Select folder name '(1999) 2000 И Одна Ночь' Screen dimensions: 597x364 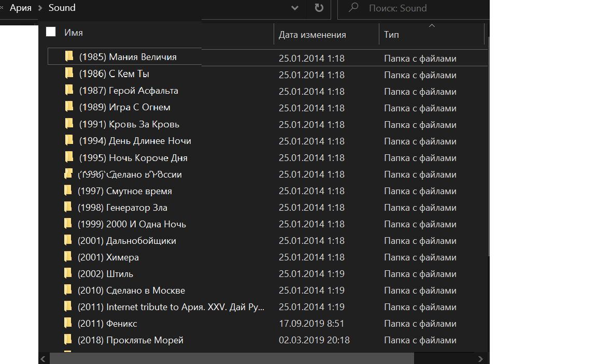pos(132,224)
